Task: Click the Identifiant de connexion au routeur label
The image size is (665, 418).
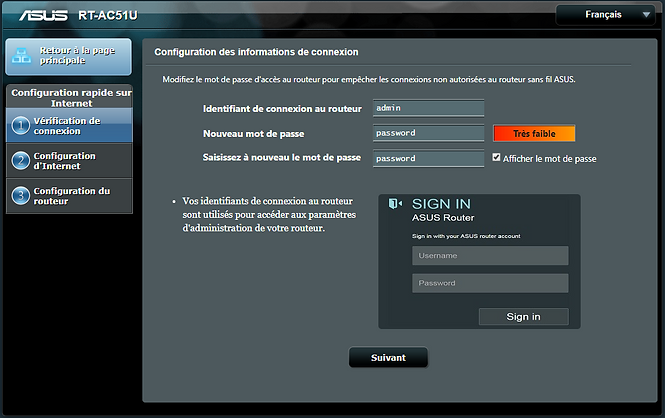Action: click(x=282, y=109)
